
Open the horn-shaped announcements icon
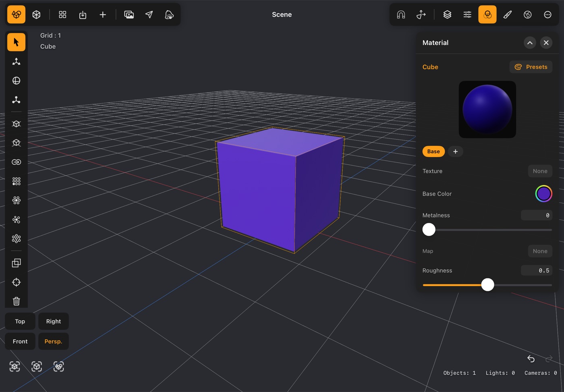(169, 15)
